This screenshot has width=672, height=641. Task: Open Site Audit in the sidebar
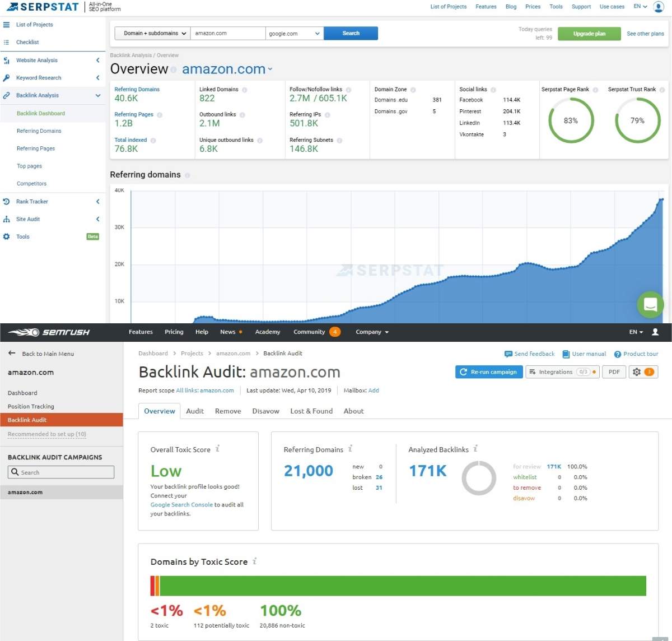tap(27, 219)
